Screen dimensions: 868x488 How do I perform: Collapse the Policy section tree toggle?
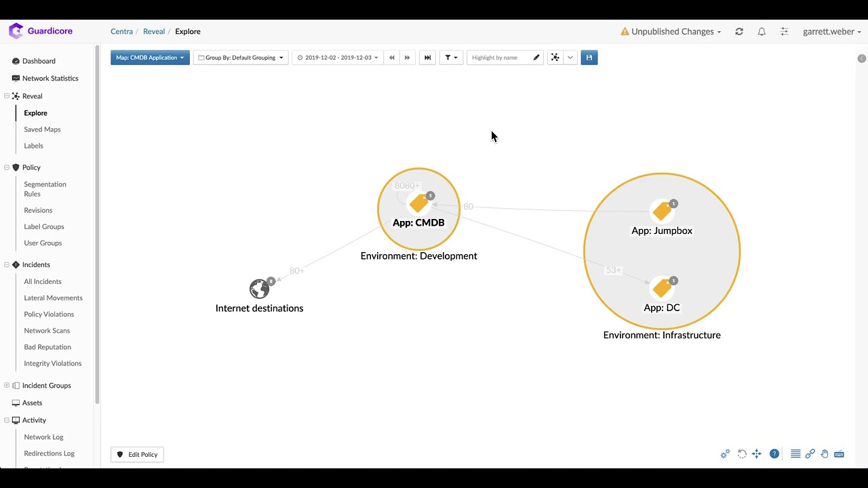pos(7,167)
